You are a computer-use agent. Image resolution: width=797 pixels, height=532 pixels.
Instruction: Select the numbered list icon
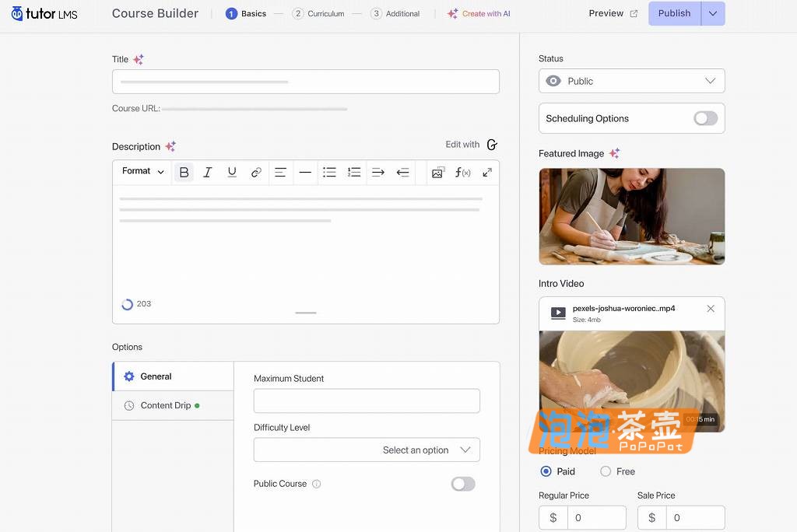[x=354, y=172]
